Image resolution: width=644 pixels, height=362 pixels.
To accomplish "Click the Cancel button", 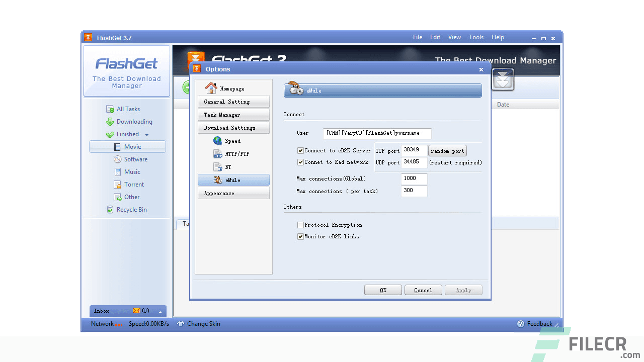I will (x=423, y=290).
